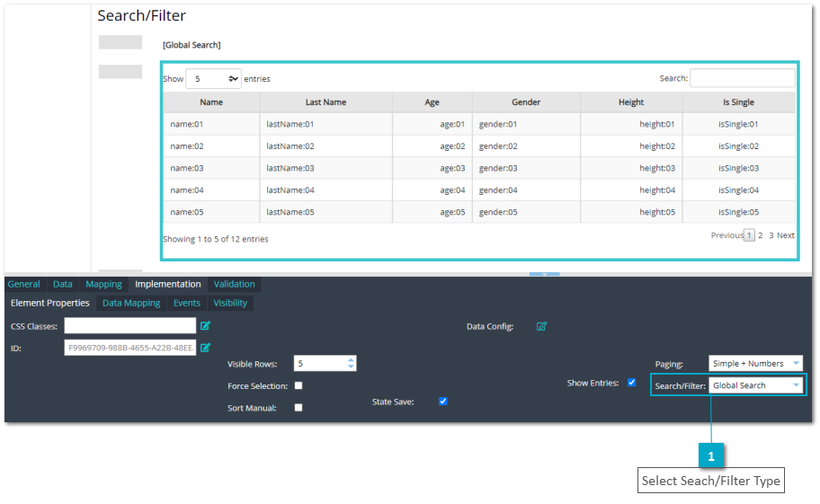The image size is (820, 504).
Task: Select the Implementation tab
Action: click(168, 284)
